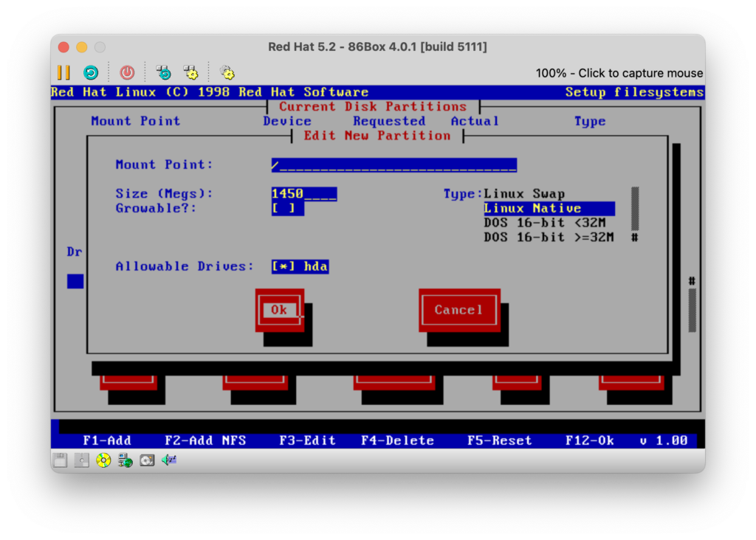
Task: Click the Type column header
Action: [590, 122]
